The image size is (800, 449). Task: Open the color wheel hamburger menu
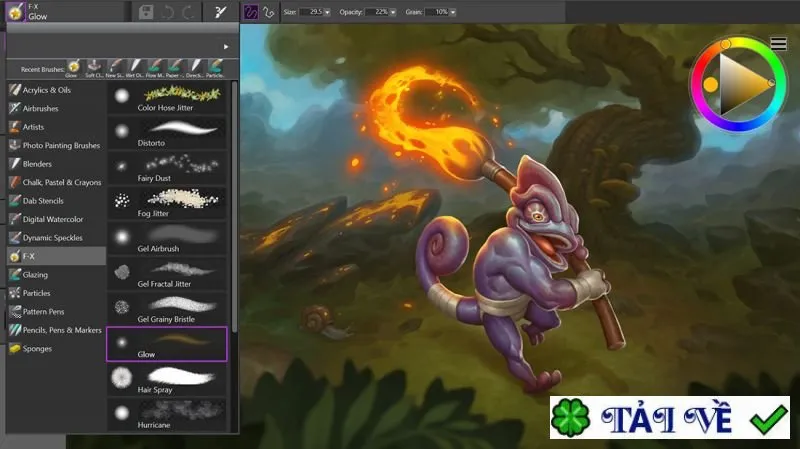(x=779, y=44)
